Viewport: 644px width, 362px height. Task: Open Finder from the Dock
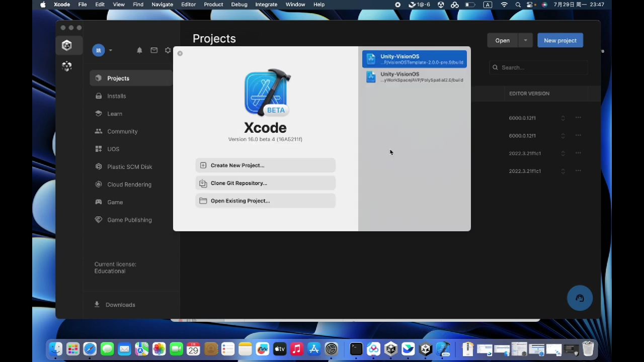[55, 349]
